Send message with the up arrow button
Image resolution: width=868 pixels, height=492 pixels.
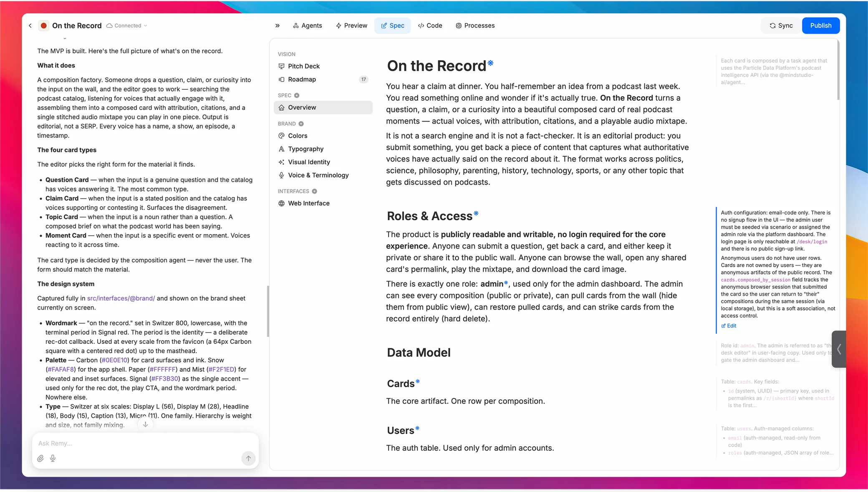pos(248,458)
